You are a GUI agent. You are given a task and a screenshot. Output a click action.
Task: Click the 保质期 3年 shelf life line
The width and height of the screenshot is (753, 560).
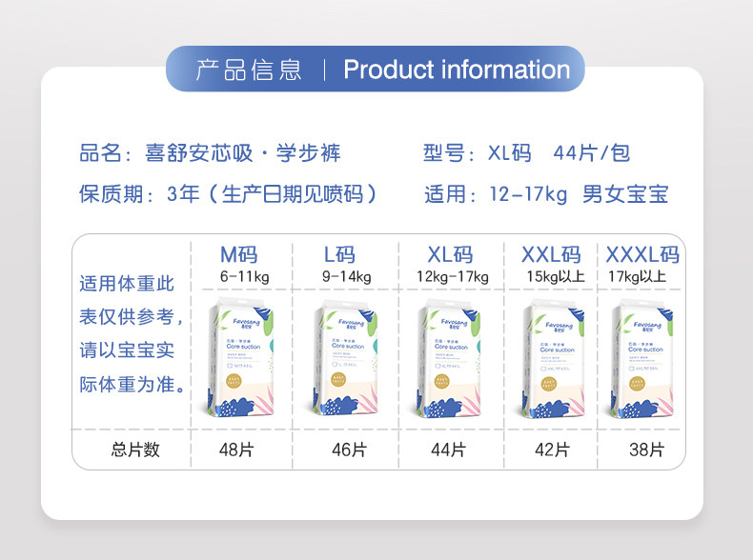coord(228,194)
